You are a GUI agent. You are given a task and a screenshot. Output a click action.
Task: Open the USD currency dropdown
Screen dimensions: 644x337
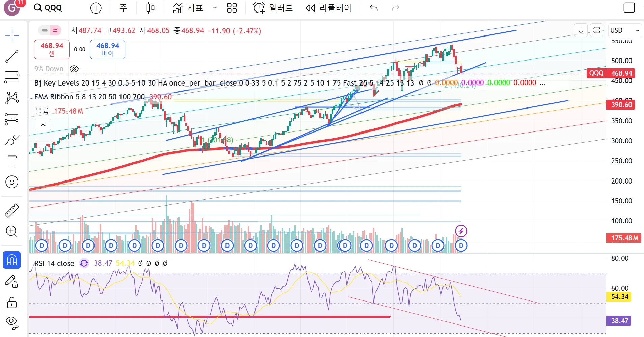point(624,30)
